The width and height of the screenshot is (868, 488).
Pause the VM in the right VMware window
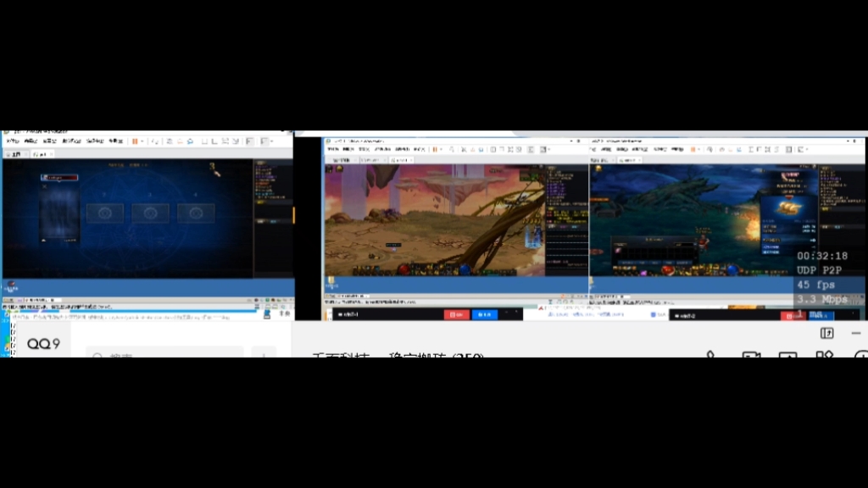coord(693,149)
